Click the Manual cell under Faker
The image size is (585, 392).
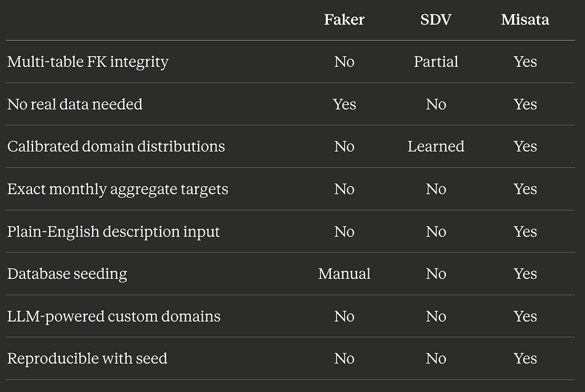coord(344,274)
